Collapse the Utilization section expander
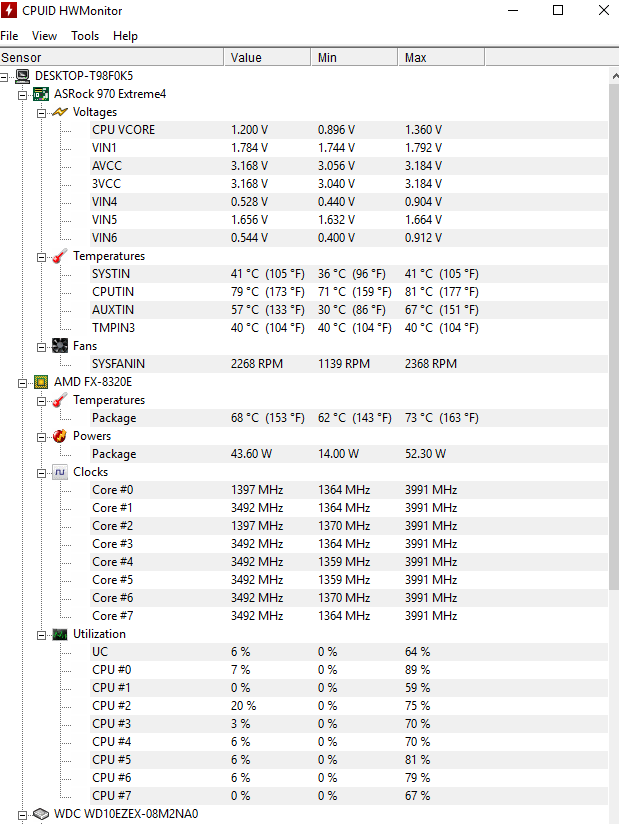619x824 pixels. coord(42,635)
